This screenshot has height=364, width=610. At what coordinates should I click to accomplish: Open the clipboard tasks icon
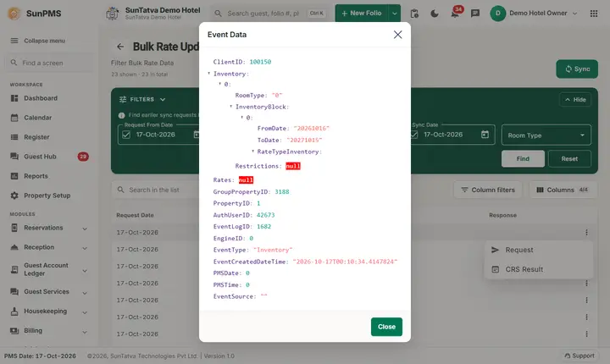(414, 14)
